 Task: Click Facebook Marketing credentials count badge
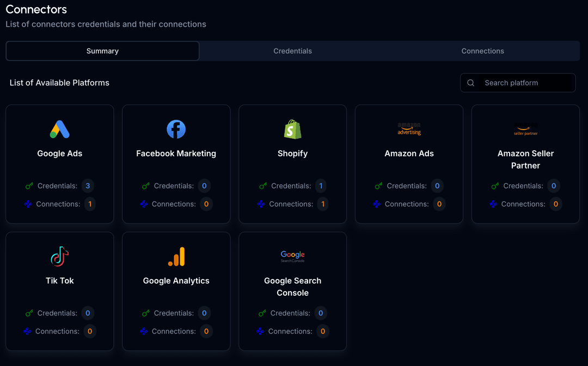[x=204, y=186]
